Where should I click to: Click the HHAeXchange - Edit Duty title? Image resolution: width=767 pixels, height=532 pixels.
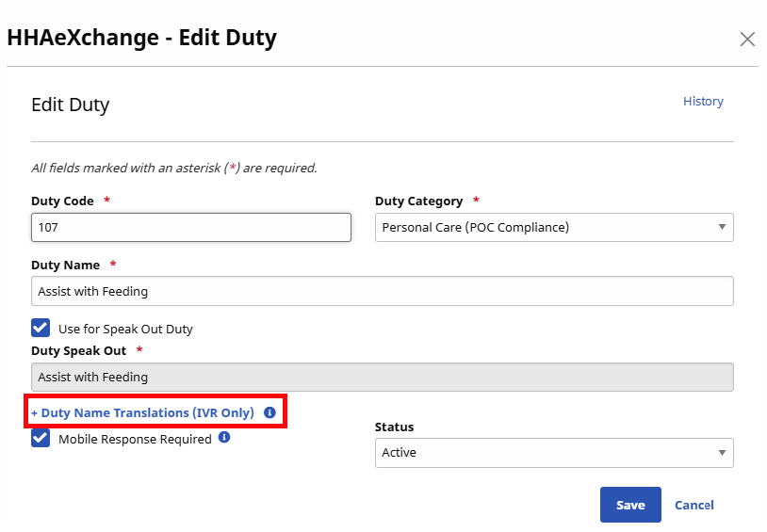(141, 38)
